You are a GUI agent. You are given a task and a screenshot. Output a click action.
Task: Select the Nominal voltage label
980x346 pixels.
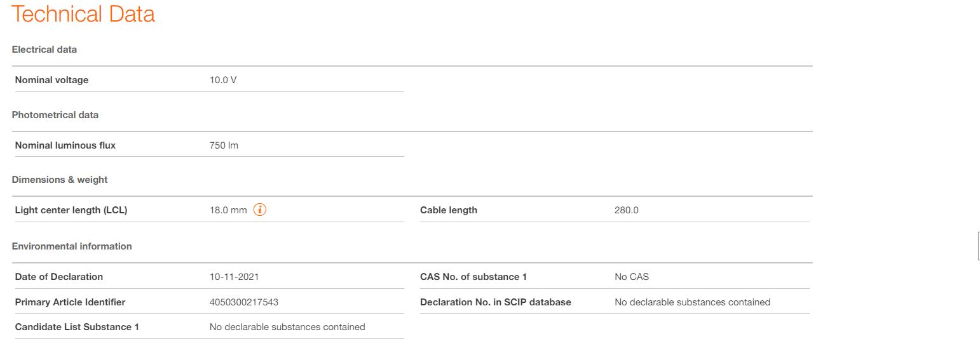52,80
